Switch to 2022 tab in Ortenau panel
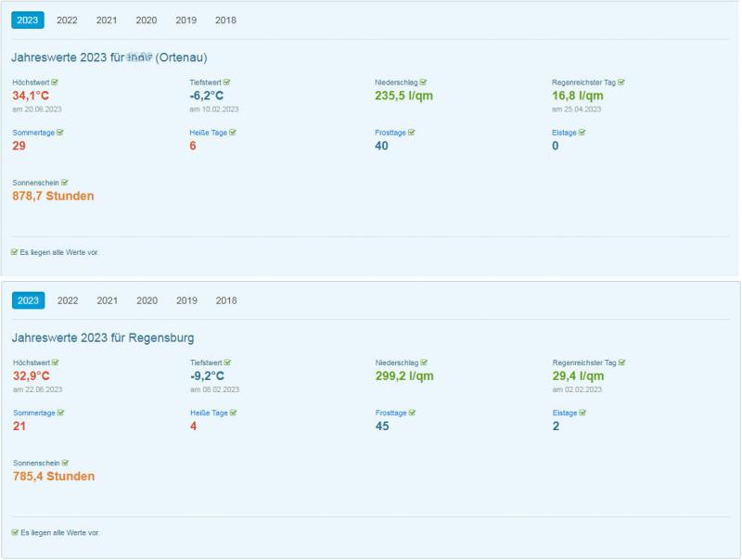 67,20
